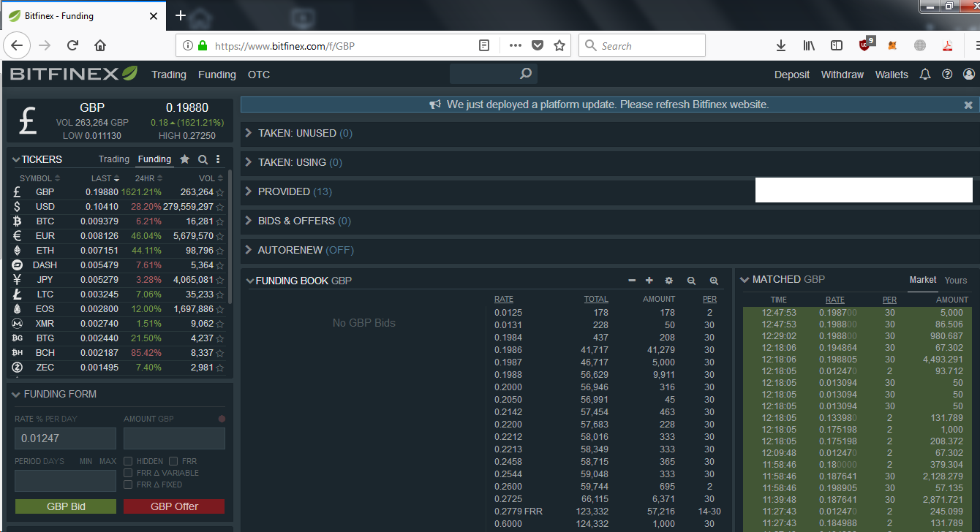Toggle the Firefox sidebar icon
This screenshot has width=980, height=532.
[x=837, y=45]
